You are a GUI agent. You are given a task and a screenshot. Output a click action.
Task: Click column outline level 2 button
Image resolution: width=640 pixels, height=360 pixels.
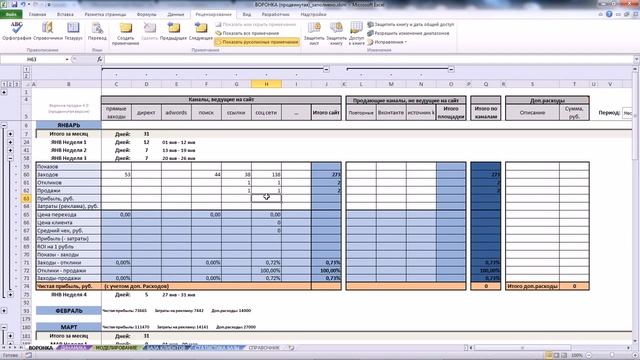pyautogui.click(x=26, y=76)
